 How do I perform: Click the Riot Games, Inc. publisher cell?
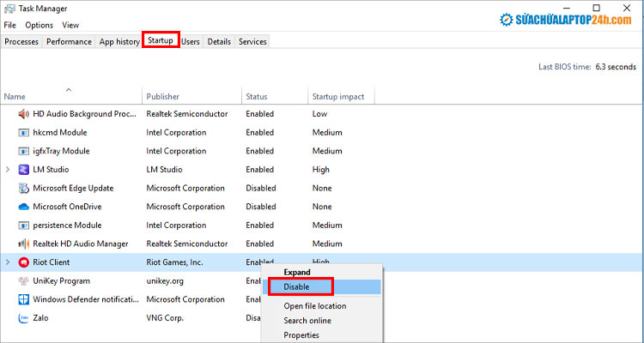tap(174, 262)
